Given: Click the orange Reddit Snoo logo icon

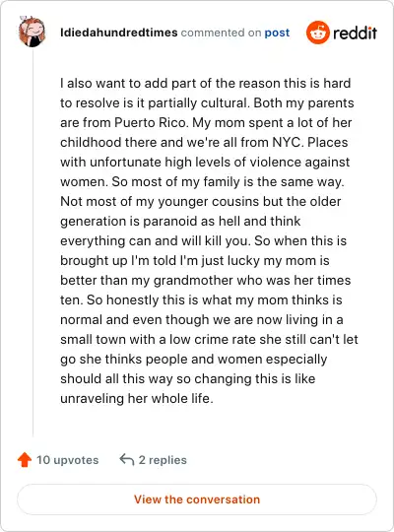Looking at the screenshot, I should click(x=318, y=33).
